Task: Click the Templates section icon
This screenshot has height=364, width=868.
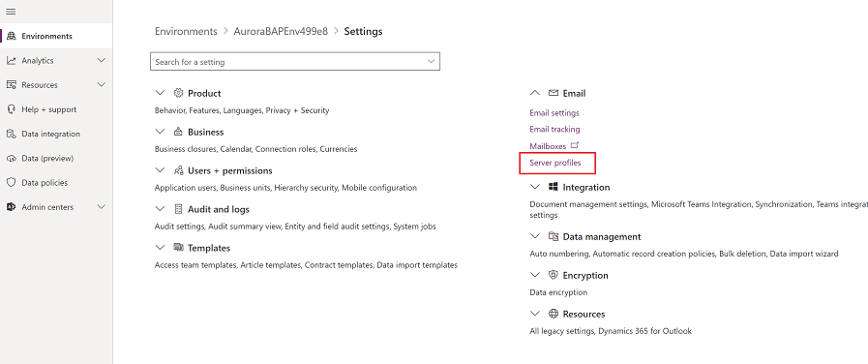Action: coord(178,248)
